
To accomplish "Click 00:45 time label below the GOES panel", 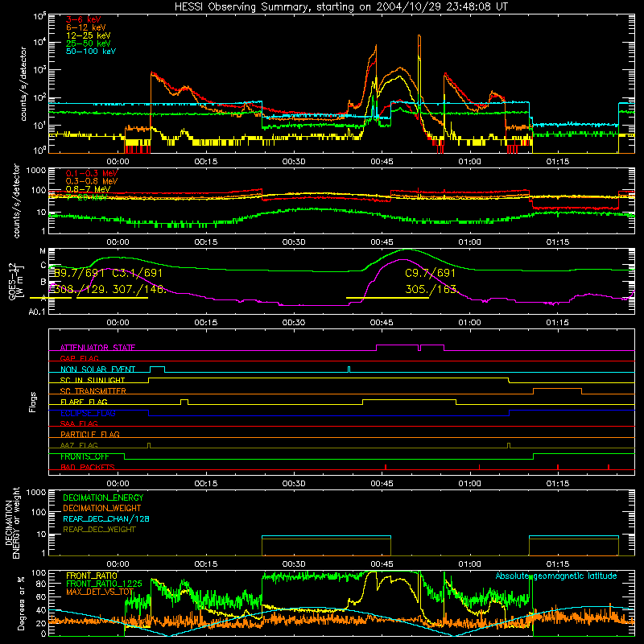I will click(382, 323).
